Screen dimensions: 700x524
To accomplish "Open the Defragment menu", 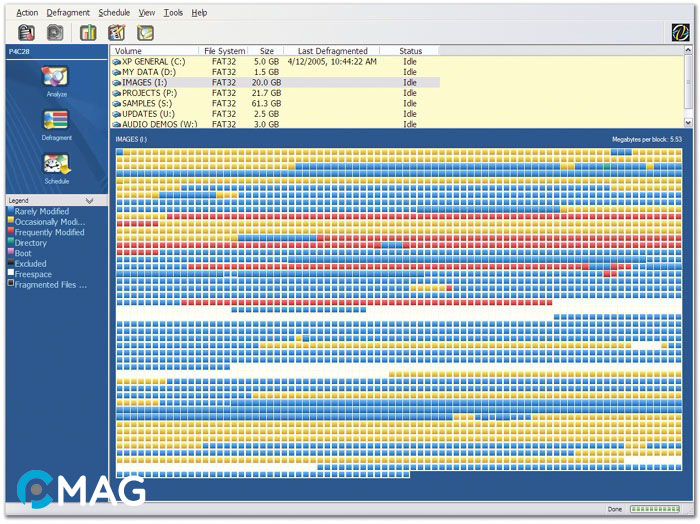I will (68, 13).
